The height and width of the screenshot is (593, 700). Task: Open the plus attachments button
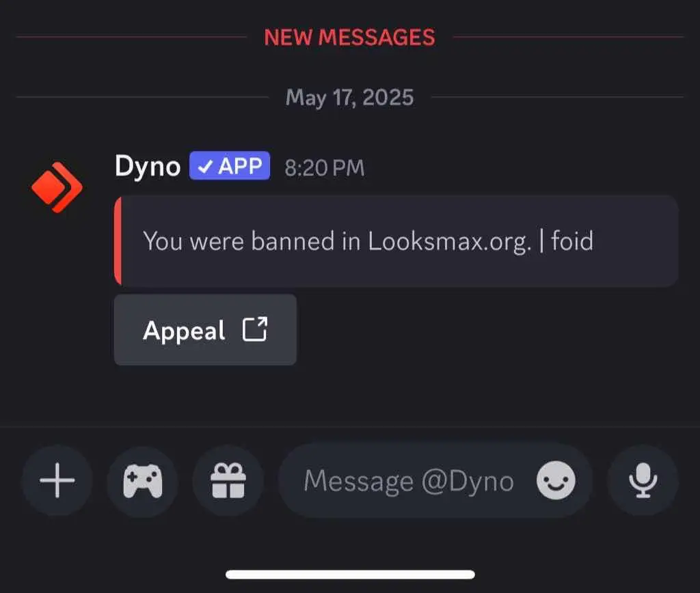point(57,480)
